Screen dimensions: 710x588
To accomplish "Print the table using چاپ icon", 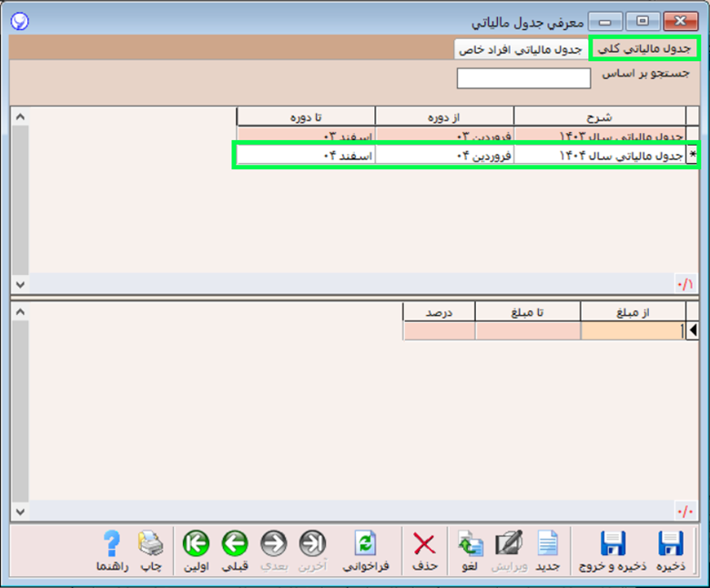I will tap(148, 552).
